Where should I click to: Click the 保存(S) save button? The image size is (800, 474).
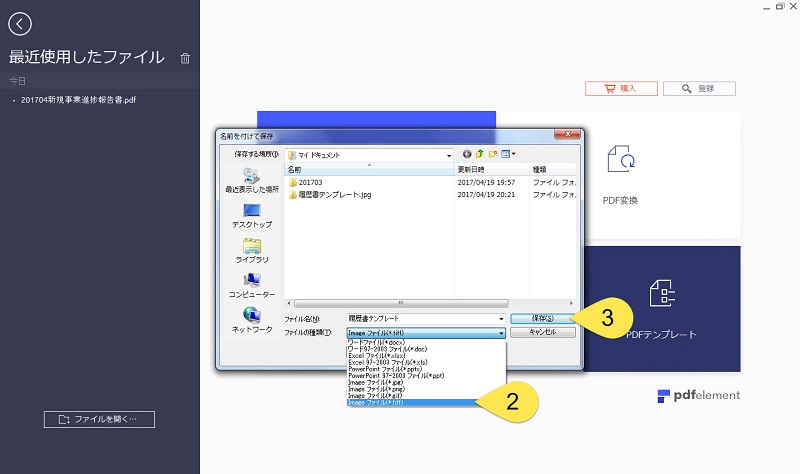543,318
